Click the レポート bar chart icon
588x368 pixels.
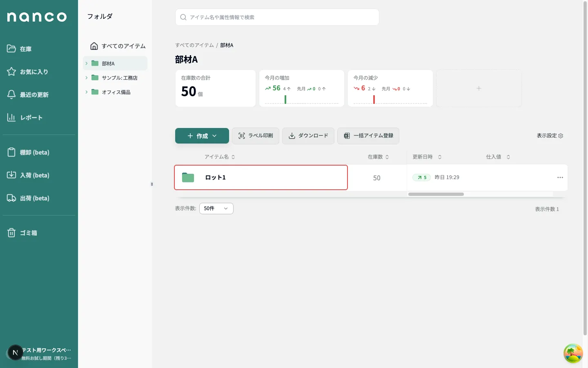coord(11,117)
